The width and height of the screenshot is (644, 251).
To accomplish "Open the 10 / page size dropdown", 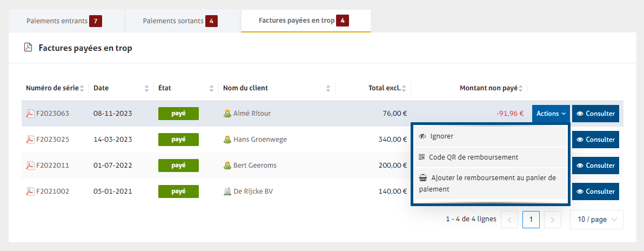I will tap(596, 220).
